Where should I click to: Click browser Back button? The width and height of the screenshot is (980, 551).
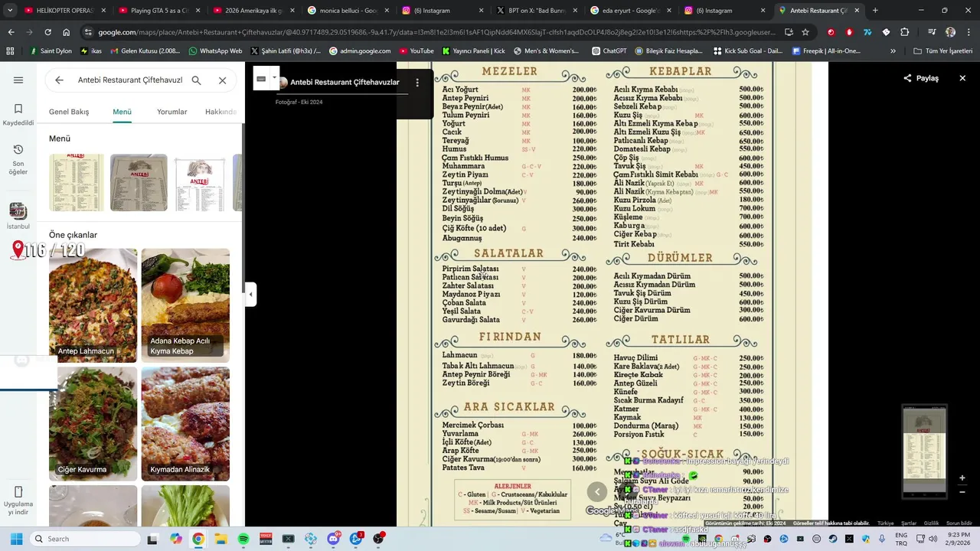tap(11, 32)
